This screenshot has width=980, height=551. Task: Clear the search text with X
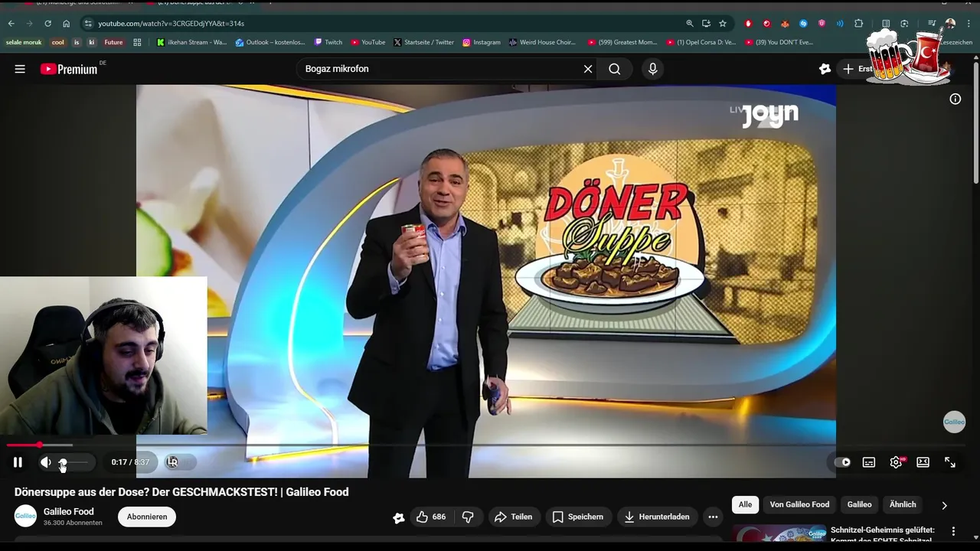click(x=588, y=69)
